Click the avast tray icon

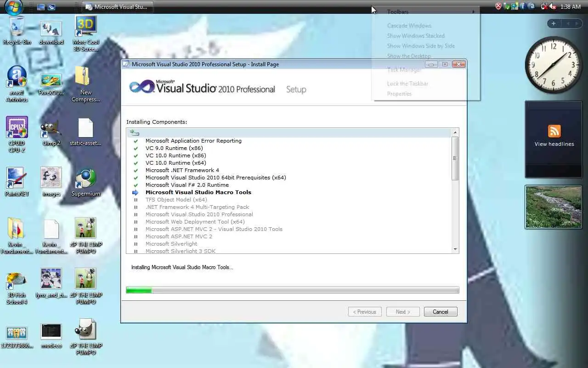click(531, 6)
